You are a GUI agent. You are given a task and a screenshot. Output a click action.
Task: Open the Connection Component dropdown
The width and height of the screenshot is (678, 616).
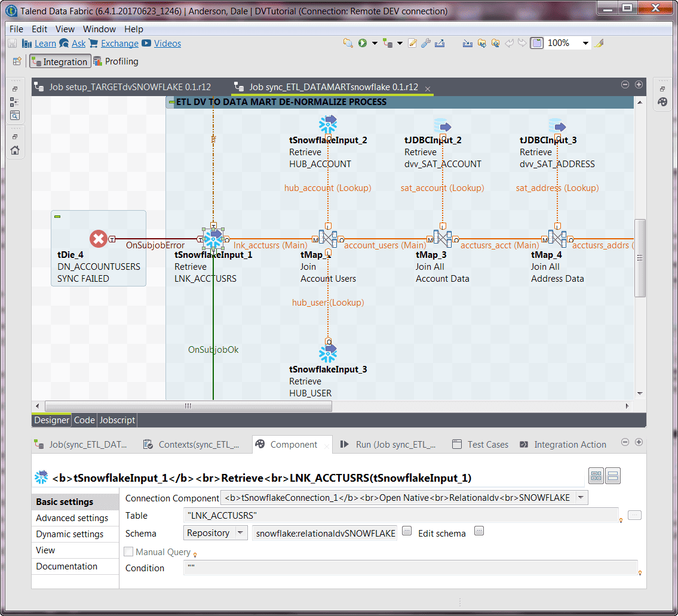579,497
